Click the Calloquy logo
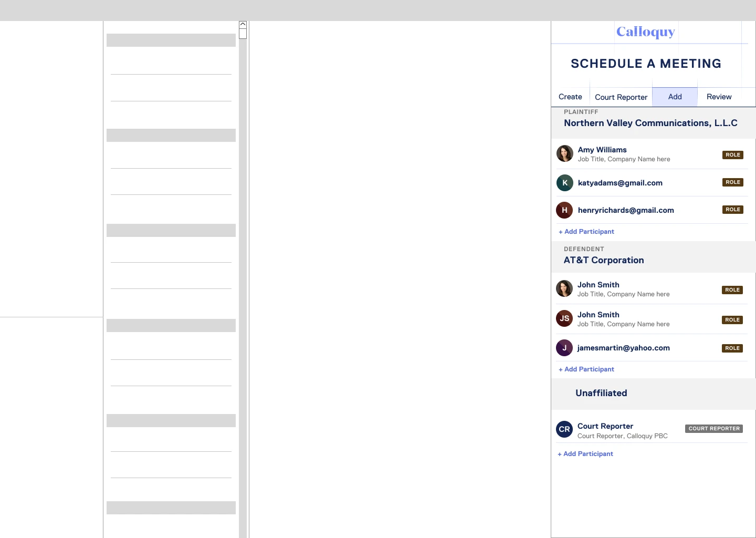 click(x=646, y=32)
